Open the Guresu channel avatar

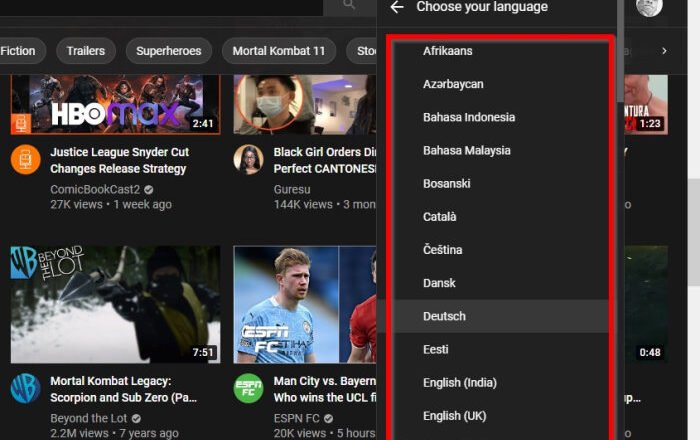[248, 159]
